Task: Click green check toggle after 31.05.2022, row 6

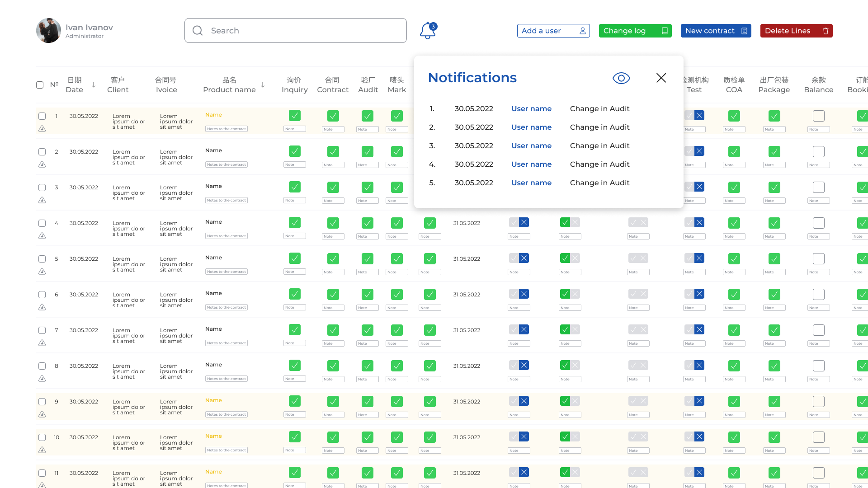Action: pyautogui.click(x=565, y=294)
